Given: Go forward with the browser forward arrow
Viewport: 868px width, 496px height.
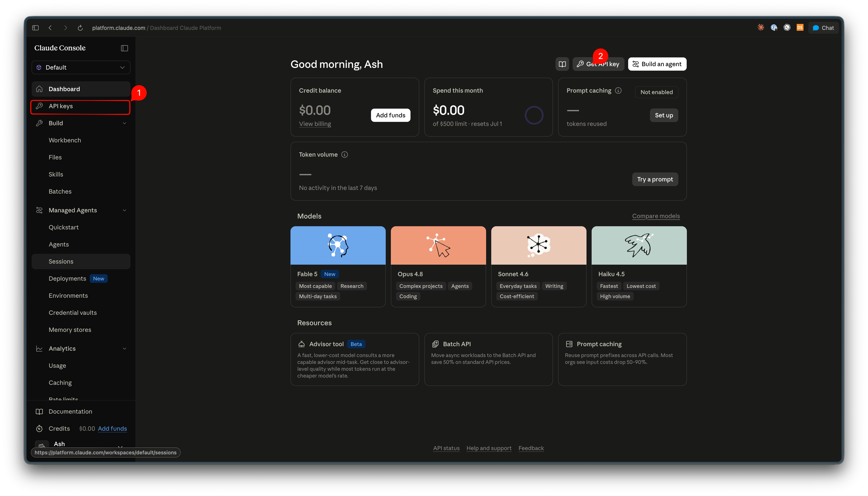Looking at the screenshot, I should click(65, 28).
